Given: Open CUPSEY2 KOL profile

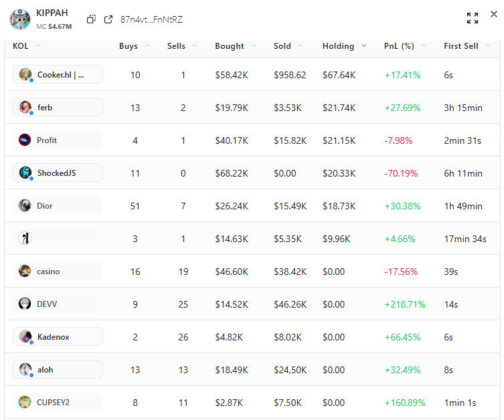Looking at the screenshot, I should tap(58, 402).
